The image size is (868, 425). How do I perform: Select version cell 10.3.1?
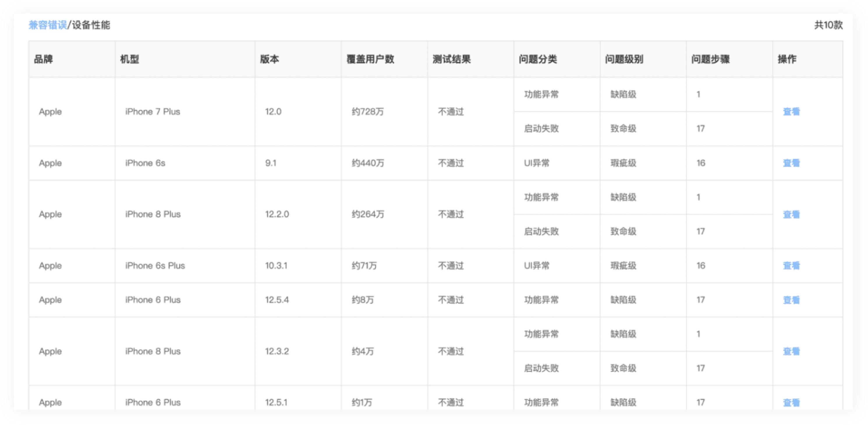click(x=276, y=266)
